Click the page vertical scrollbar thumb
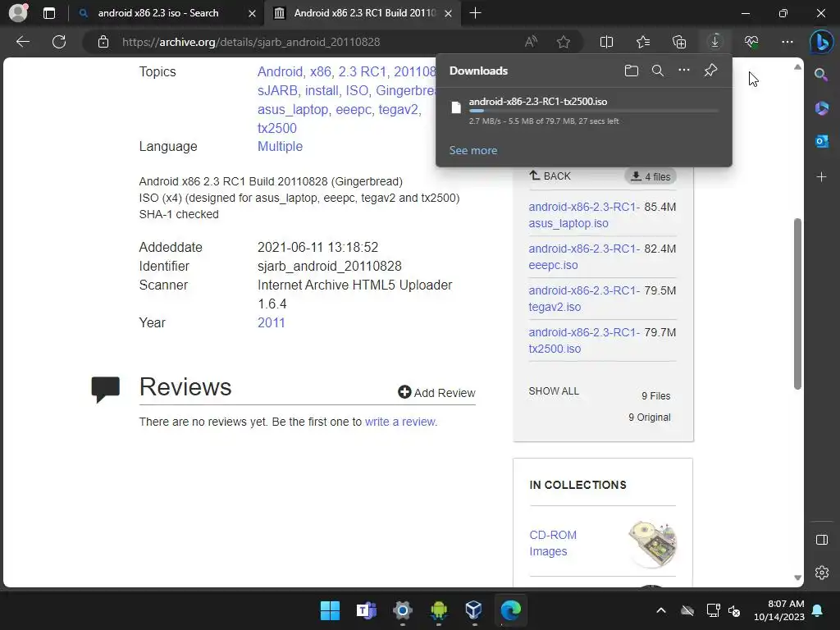Viewport: 840px width, 630px height. click(x=797, y=304)
